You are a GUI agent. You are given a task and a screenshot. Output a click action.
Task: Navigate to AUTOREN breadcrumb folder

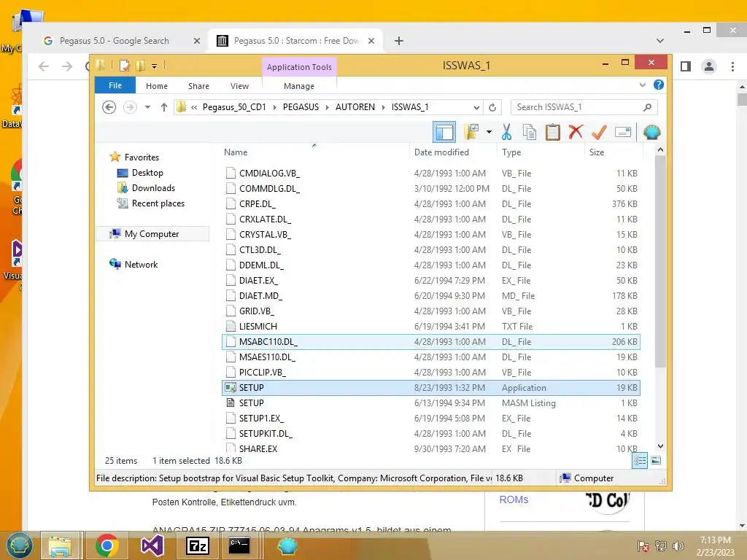(x=355, y=107)
